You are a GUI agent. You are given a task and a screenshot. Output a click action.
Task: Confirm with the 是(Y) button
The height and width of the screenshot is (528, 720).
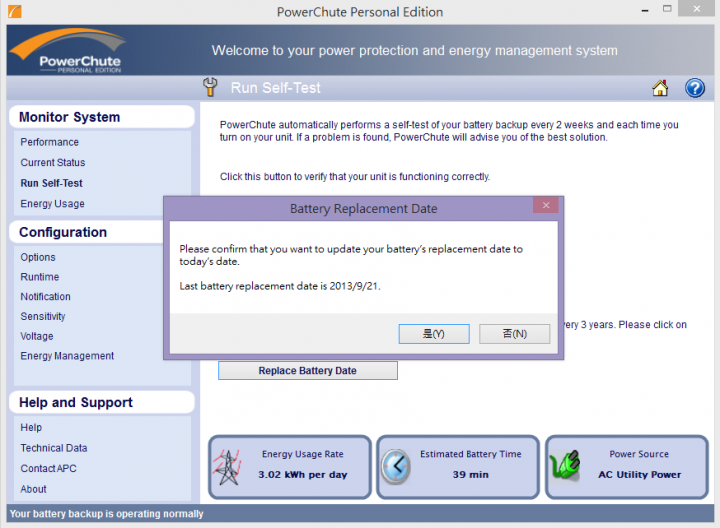point(434,334)
